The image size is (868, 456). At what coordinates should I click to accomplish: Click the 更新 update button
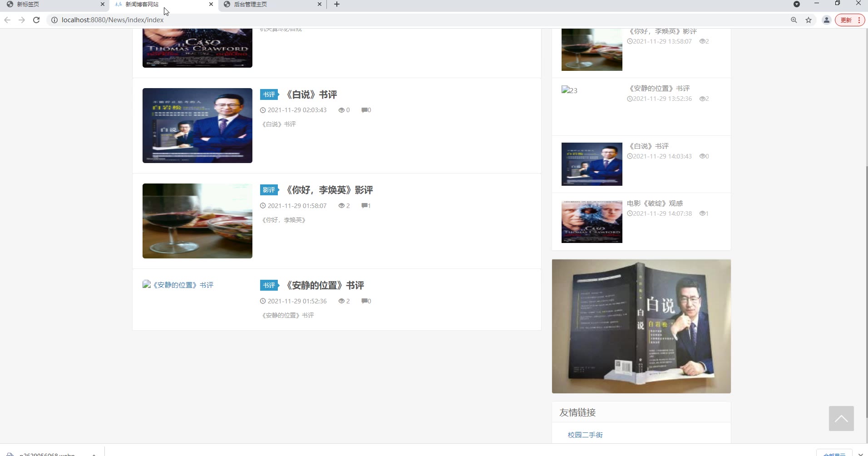click(850, 20)
